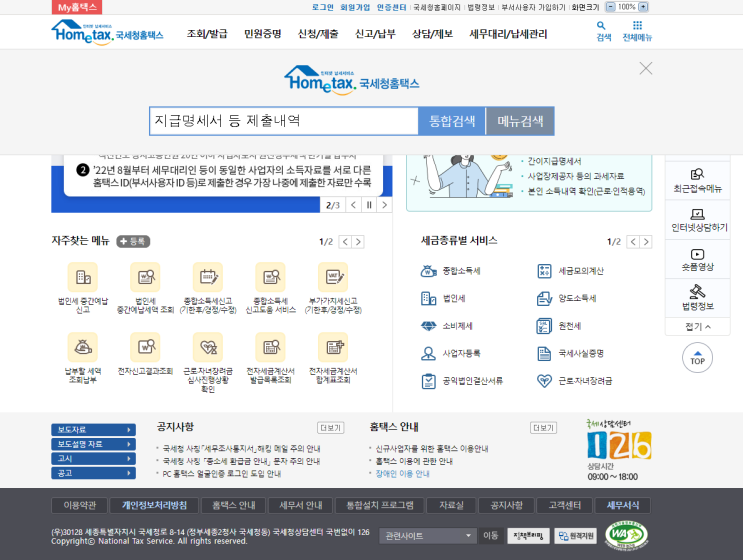This screenshot has height=560, width=743.
Task: Open 종합소득세 신고도움 서비스 icon
Action: [271, 277]
